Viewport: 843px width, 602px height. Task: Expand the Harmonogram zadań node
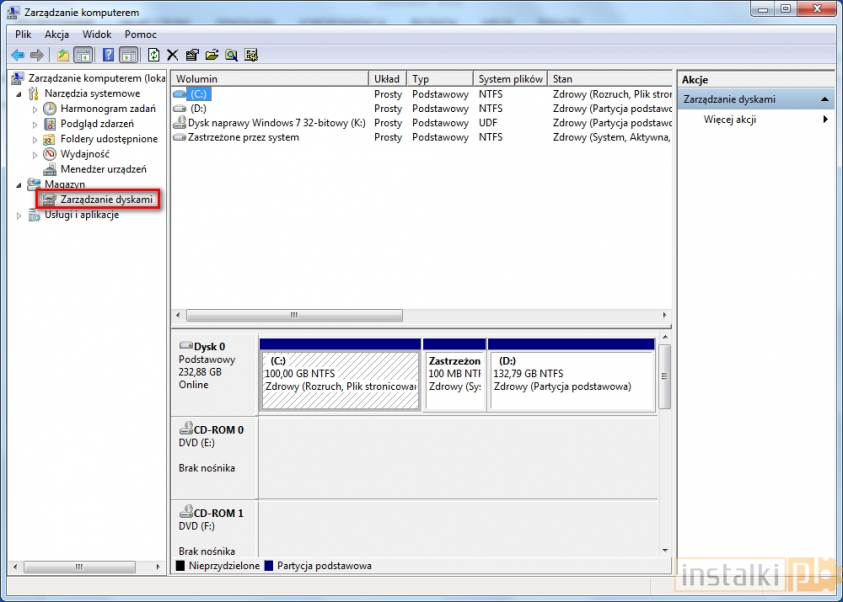point(33,108)
